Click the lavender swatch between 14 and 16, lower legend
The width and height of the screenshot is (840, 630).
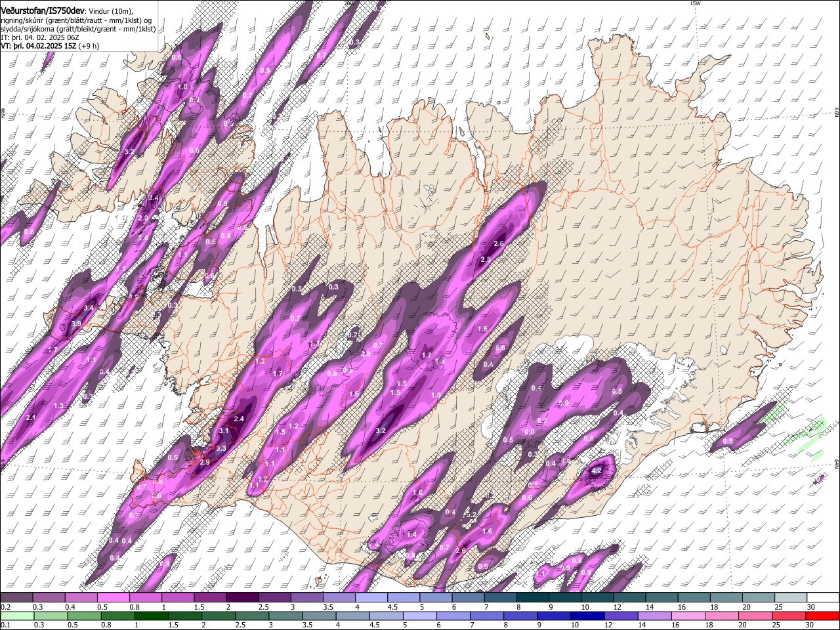(x=654, y=616)
